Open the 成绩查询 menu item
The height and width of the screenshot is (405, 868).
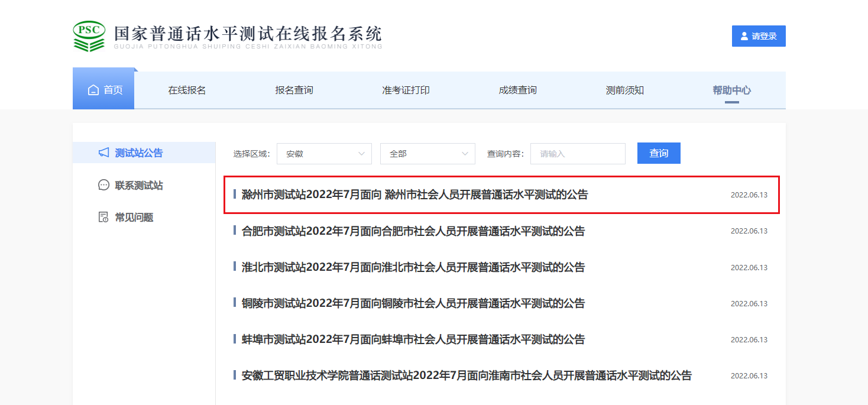point(517,90)
